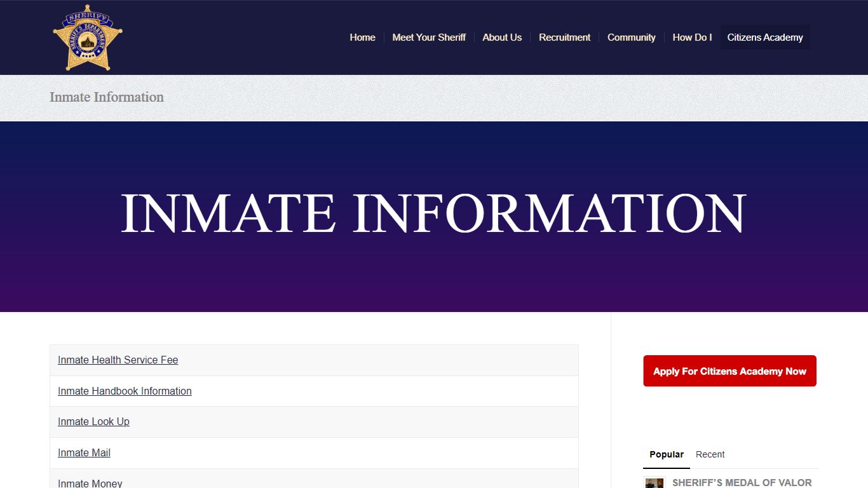The image size is (868, 488).
Task: Click the Medal of Valor post thumbnail
Action: point(654,484)
